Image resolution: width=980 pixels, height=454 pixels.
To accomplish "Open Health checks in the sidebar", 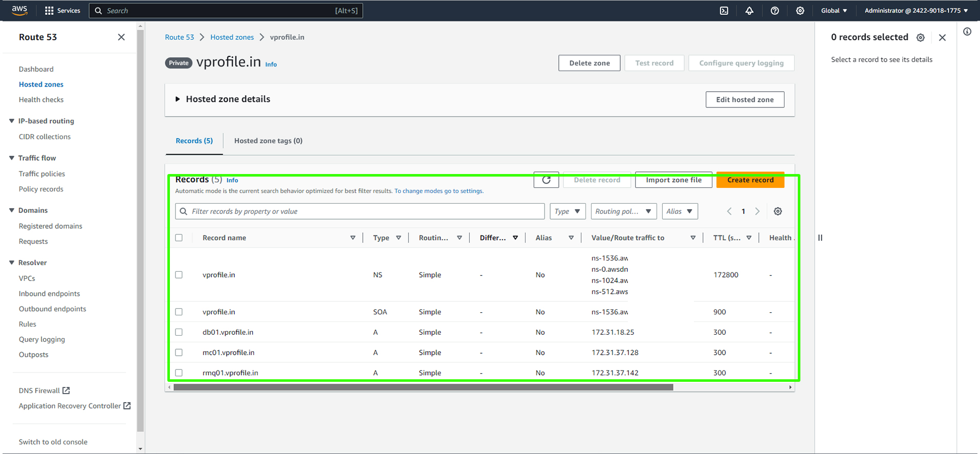I will click(x=41, y=100).
